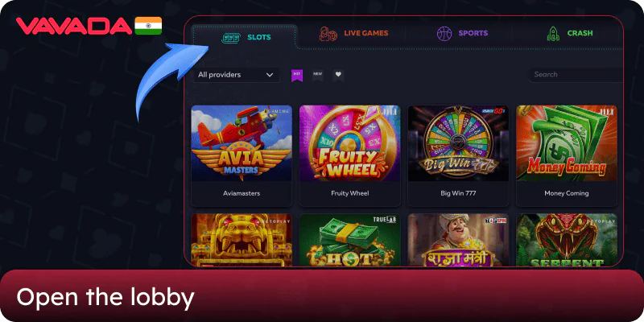644x322 pixels.
Task: Open the Money Coming game thumbnail
Action: tap(567, 143)
